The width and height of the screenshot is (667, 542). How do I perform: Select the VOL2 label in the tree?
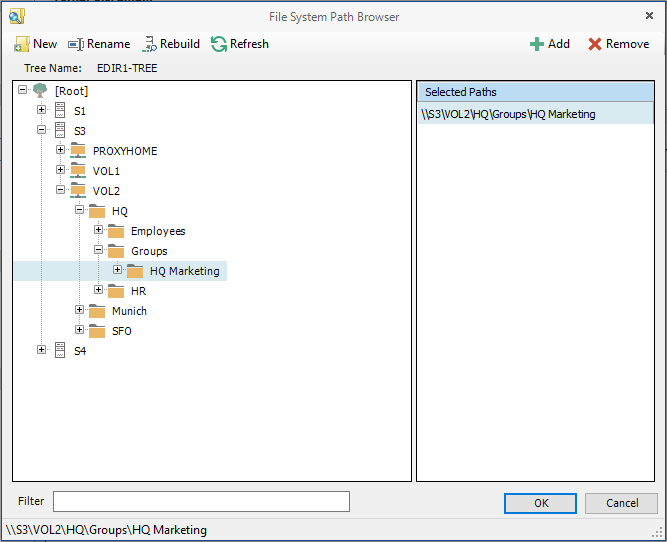106,191
